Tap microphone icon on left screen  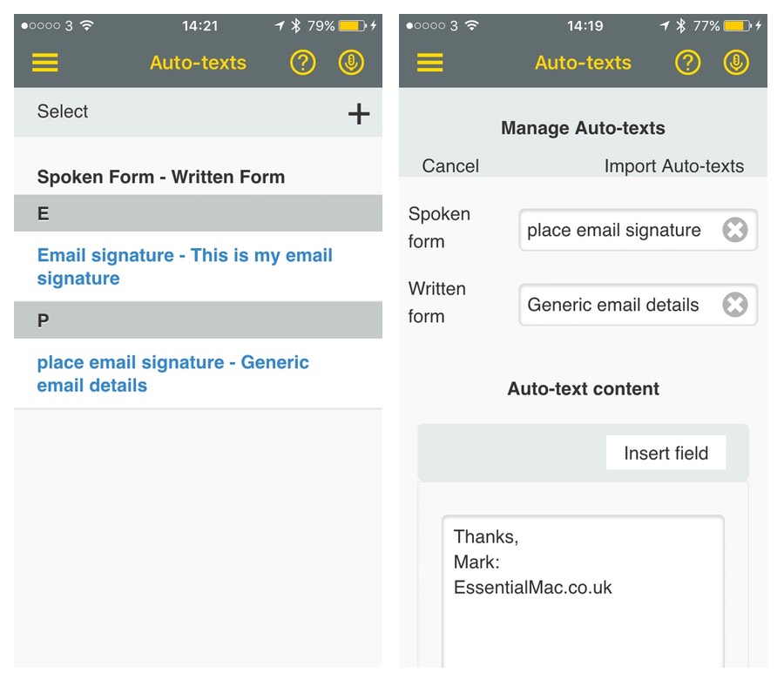351,63
